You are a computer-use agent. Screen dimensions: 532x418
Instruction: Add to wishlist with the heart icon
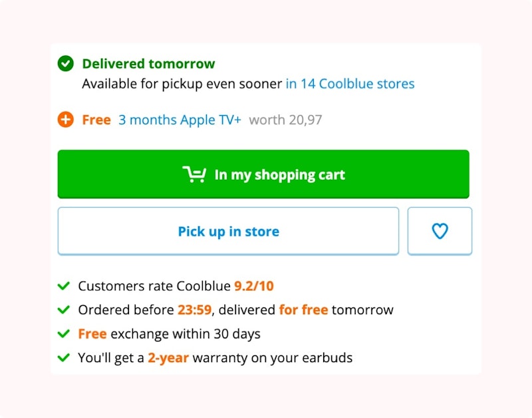tap(440, 231)
